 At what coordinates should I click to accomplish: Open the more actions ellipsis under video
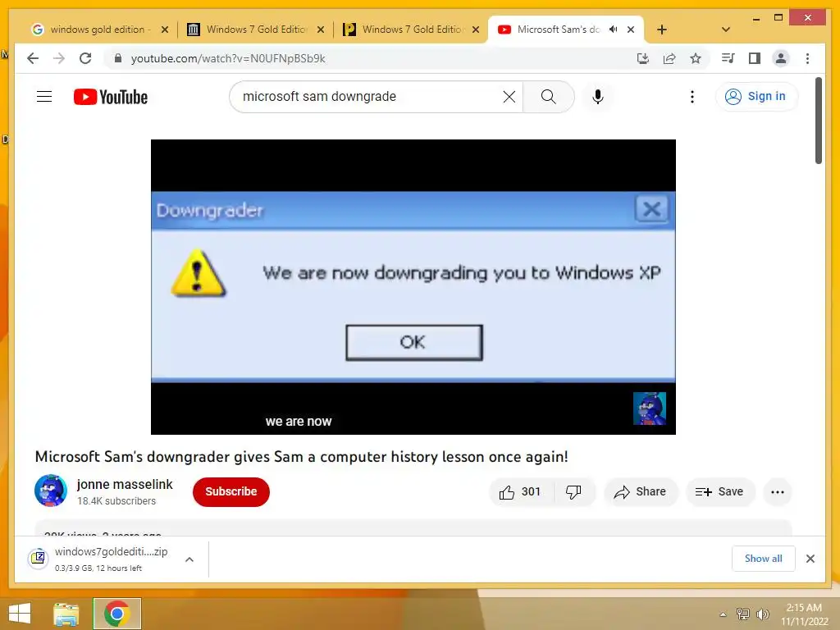(x=778, y=492)
